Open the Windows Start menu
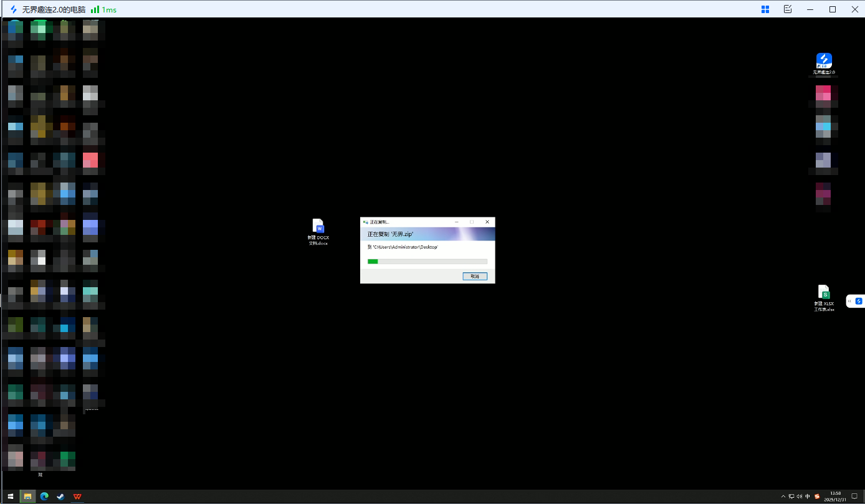865x504 pixels. 11,497
